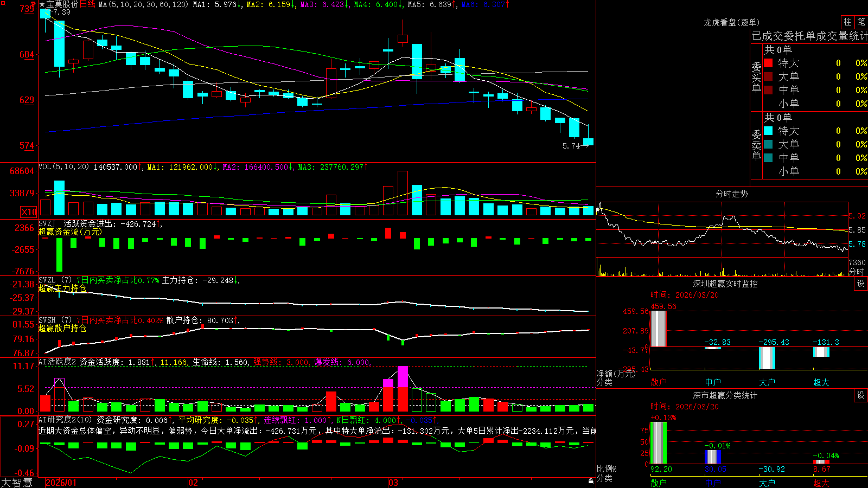Click the ×10 volume multiplier box
Viewport: 868px width, 488px height.
(29, 212)
